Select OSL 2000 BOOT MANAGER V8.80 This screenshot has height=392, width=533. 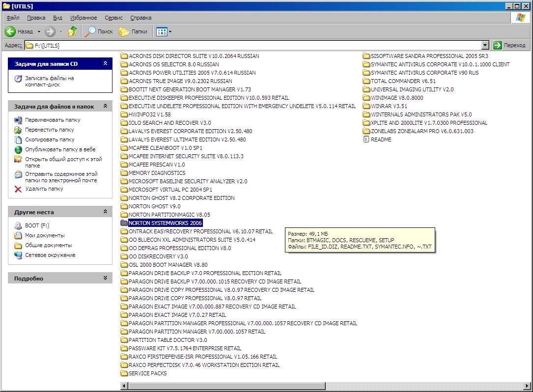[x=168, y=265]
